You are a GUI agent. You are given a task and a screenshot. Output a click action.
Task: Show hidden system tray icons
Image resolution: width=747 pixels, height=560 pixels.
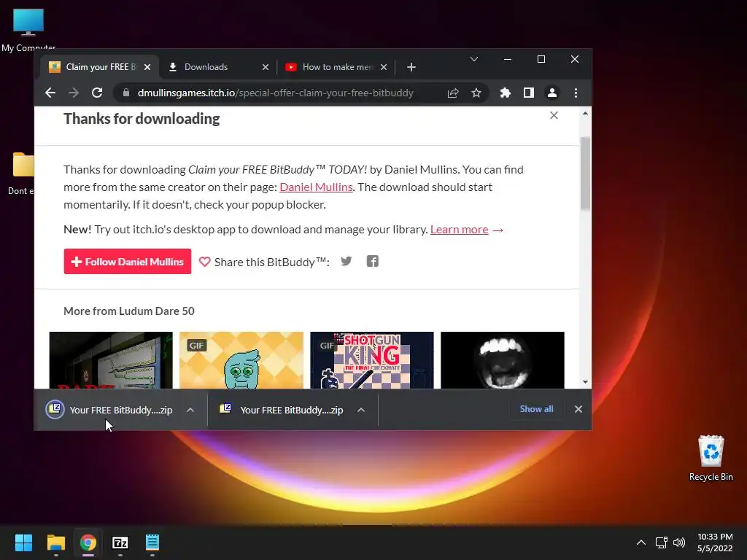pos(641,542)
